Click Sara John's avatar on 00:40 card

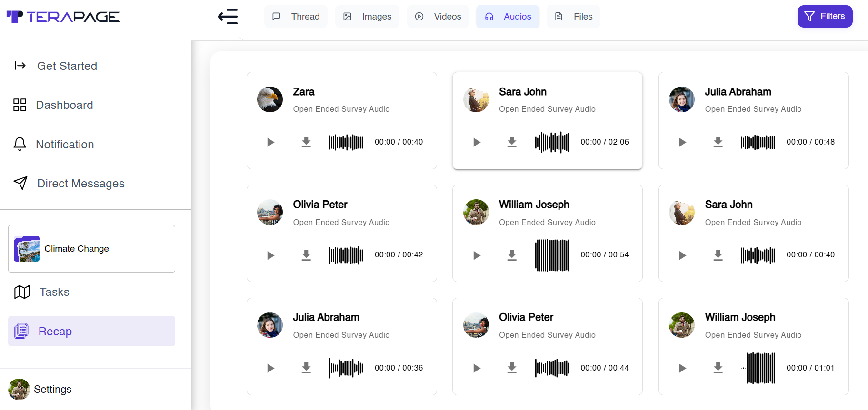click(682, 212)
